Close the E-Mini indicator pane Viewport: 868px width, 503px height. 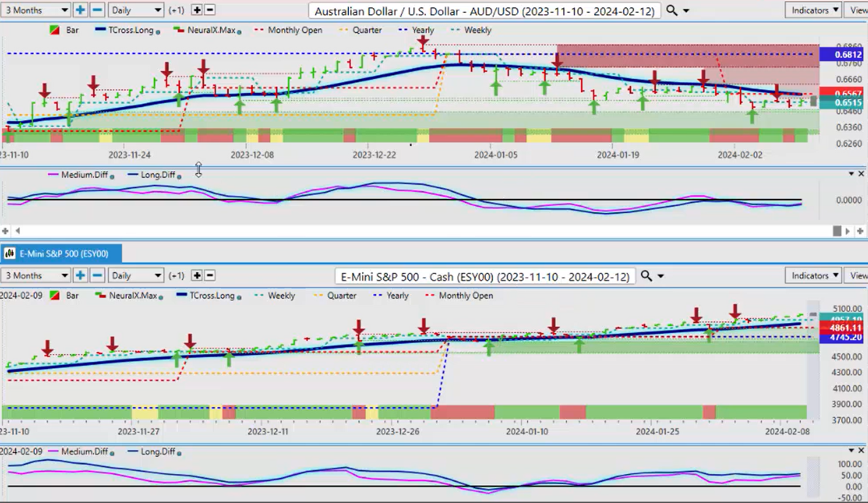pyautogui.click(x=861, y=451)
